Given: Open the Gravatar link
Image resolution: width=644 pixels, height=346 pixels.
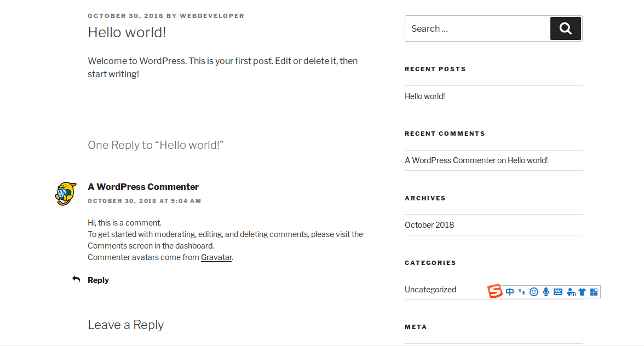Looking at the screenshot, I should point(216,257).
